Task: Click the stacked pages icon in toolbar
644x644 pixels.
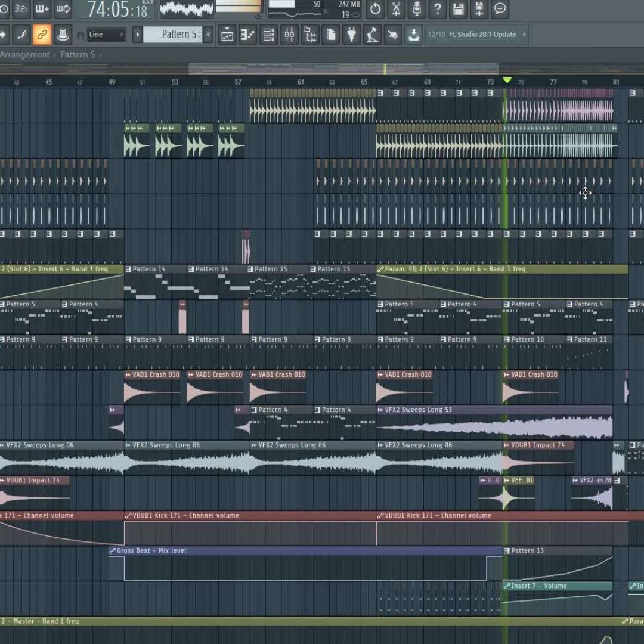Action: pyautogui.click(x=331, y=35)
